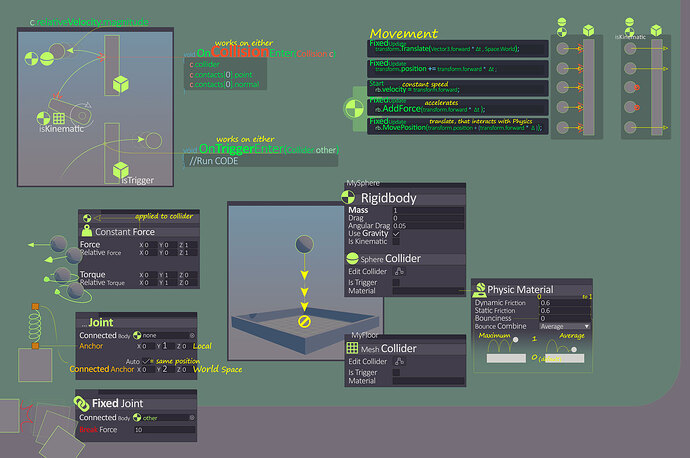The image size is (690, 458).
Task: Enable the Is Kinematic checkbox
Action: pyautogui.click(x=396, y=242)
